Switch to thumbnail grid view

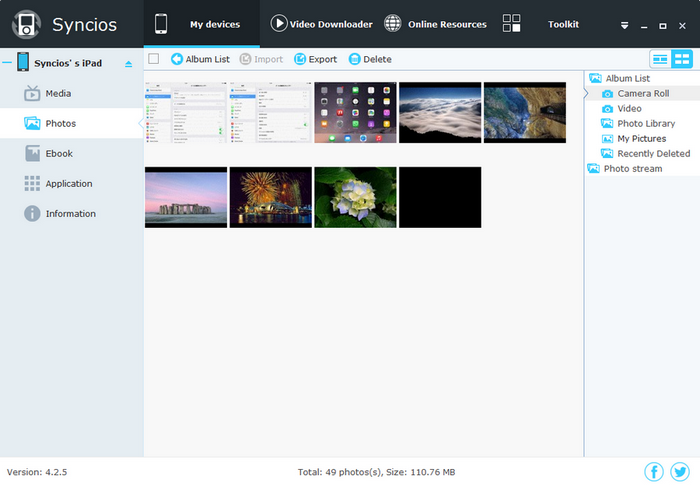click(x=682, y=59)
